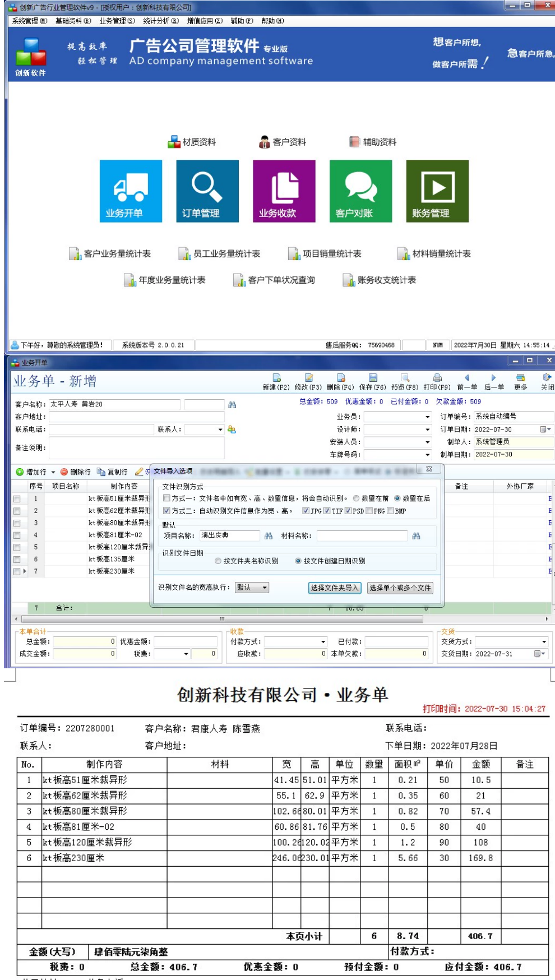555x980 pixels.
Task: Select 按文件夹名称识别 radio option
Action: [218, 561]
